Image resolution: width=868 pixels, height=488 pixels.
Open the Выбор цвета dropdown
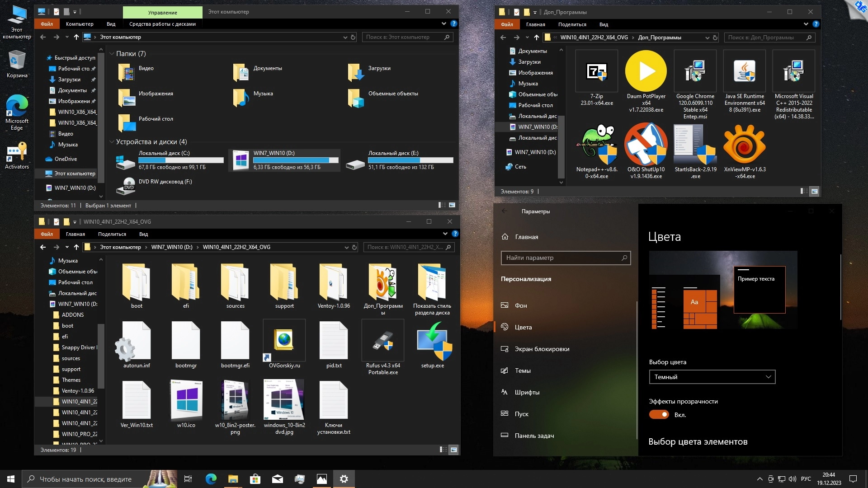pyautogui.click(x=712, y=377)
